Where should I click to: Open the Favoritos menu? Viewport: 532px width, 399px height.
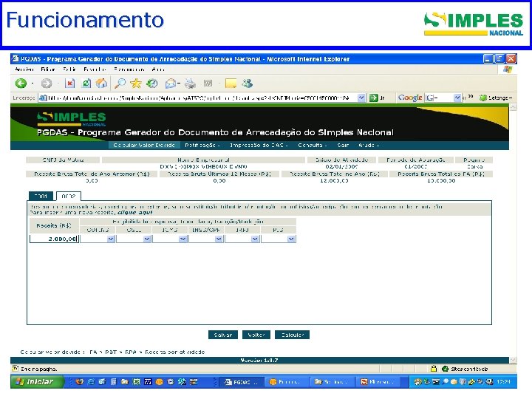click(x=95, y=69)
